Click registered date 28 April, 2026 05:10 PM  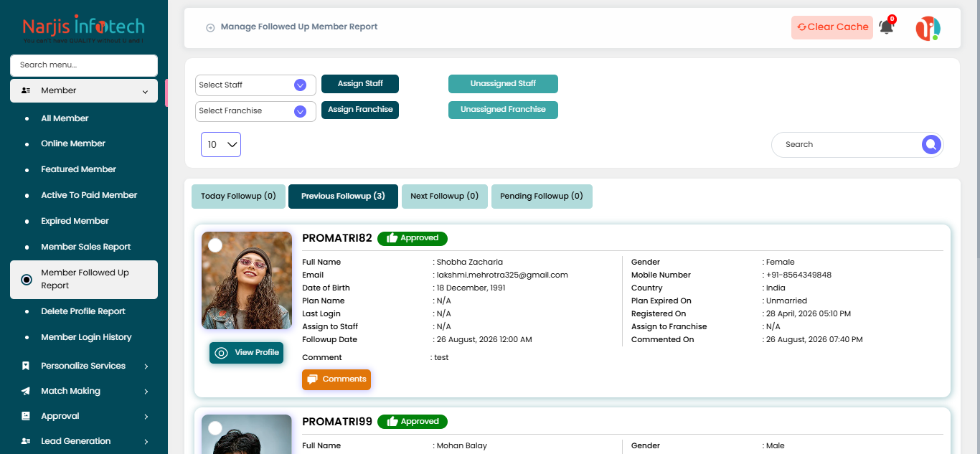pyautogui.click(x=809, y=313)
